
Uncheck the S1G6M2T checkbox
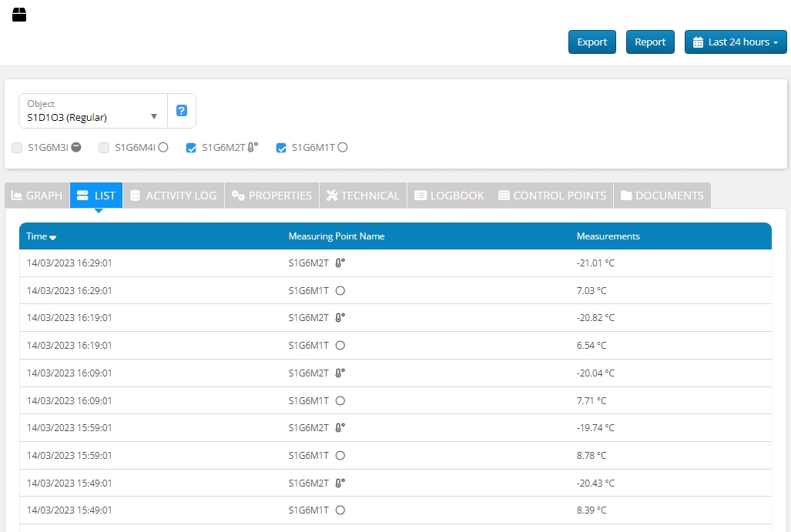coord(191,148)
